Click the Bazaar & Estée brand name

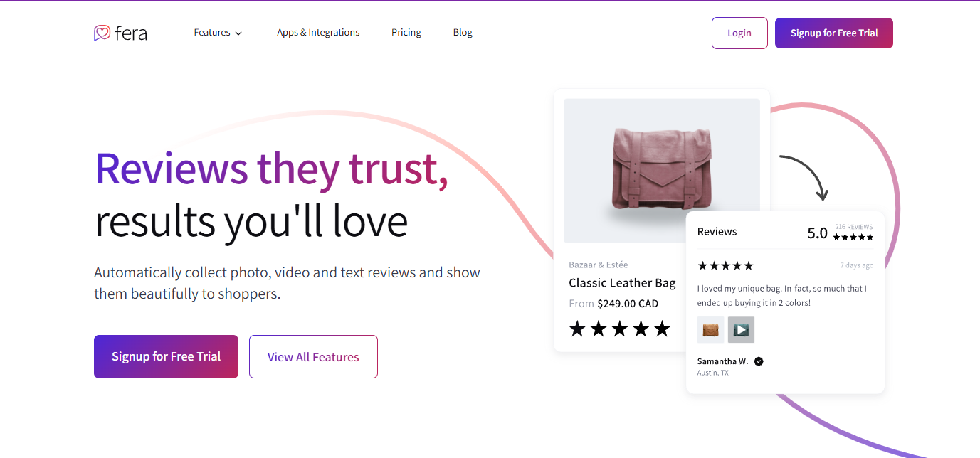point(599,265)
